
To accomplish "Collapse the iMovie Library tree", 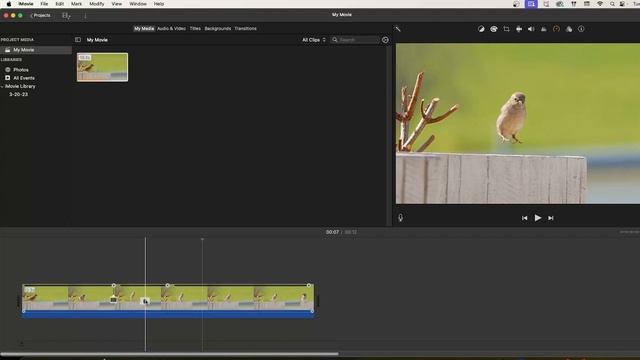I will [2, 87].
